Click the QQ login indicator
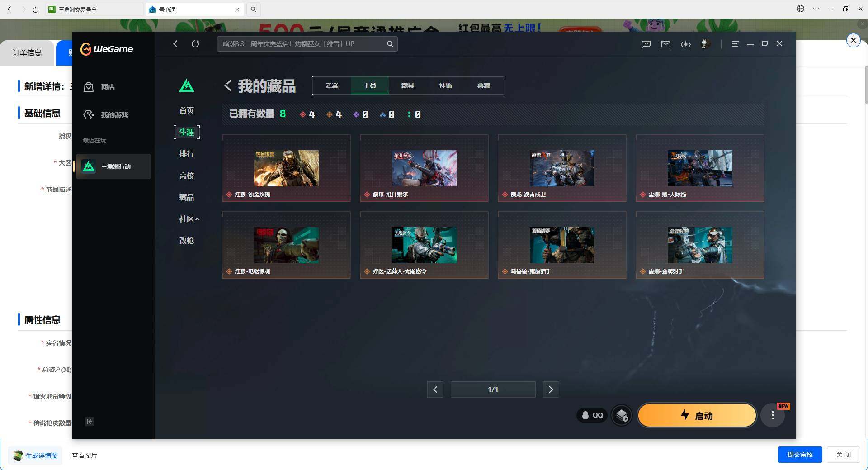Viewport: 868px width, 470px height. click(x=592, y=415)
